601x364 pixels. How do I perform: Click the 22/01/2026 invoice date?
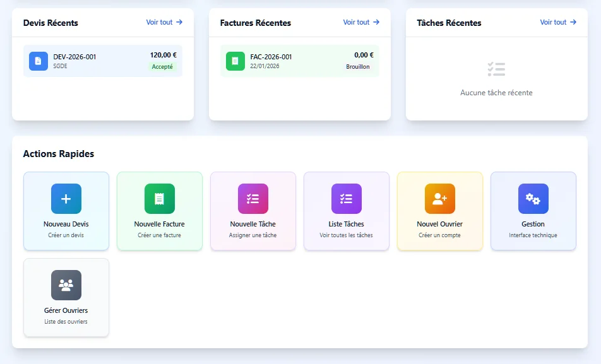265,66
